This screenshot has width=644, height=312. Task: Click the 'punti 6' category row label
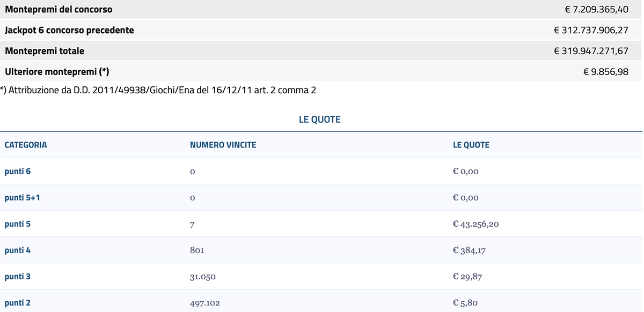[18, 172]
